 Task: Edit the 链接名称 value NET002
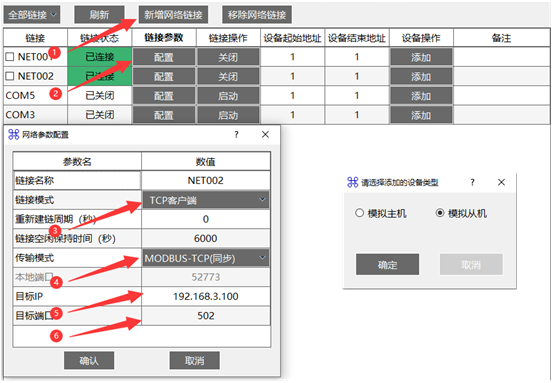point(206,181)
